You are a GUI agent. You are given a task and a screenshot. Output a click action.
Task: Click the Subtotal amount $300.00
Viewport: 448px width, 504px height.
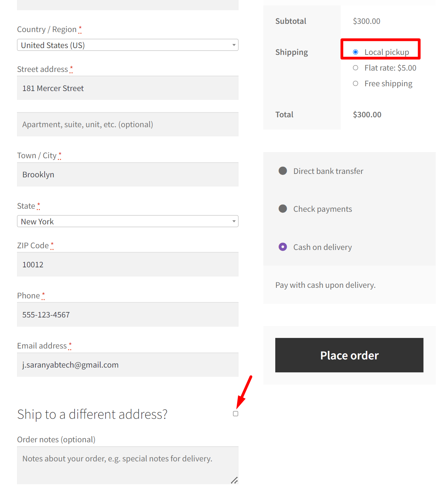367,21
